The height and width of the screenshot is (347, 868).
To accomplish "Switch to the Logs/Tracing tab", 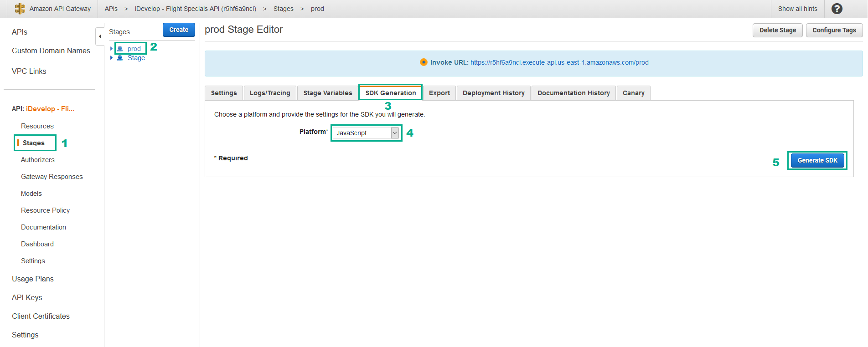I will pyautogui.click(x=270, y=93).
